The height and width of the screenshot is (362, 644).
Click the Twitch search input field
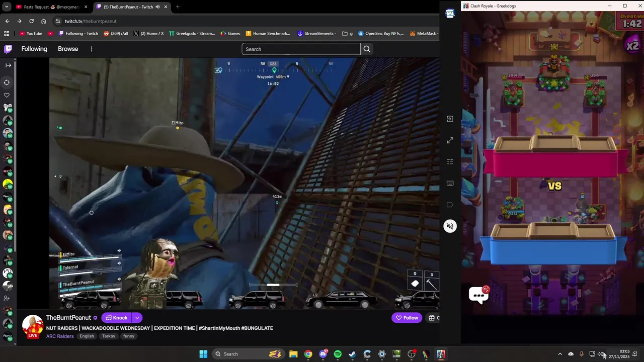click(x=301, y=49)
